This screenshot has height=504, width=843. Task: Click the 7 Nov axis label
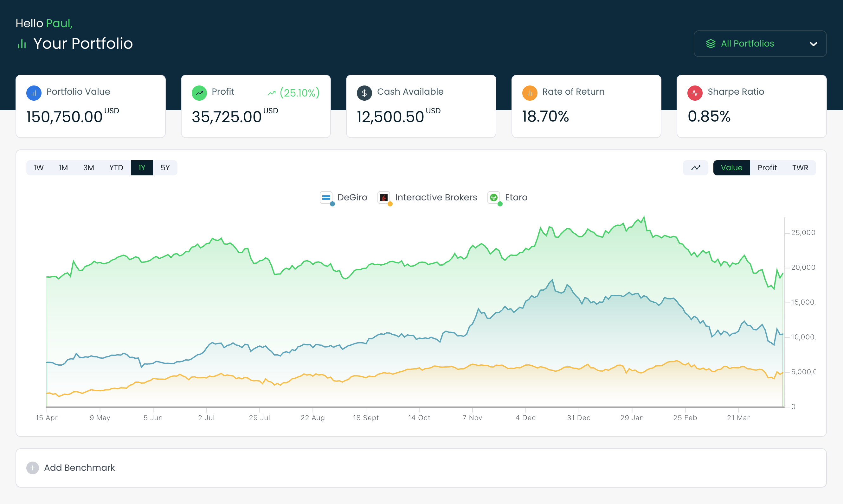pyautogui.click(x=472, y=418)
